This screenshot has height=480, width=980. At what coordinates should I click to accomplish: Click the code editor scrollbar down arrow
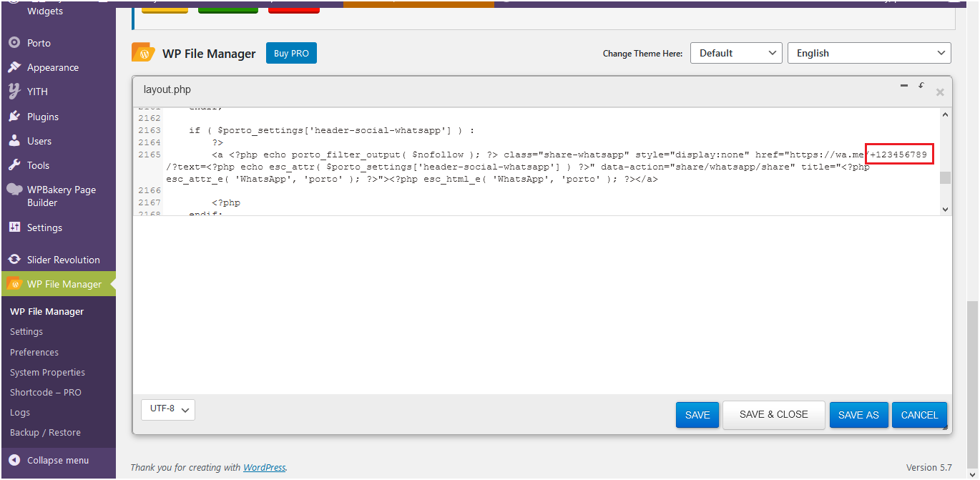click(945, 209)
